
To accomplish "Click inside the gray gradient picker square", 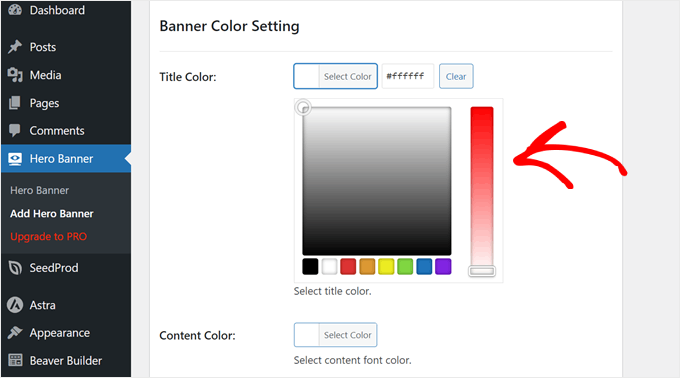I will point(376,181).
